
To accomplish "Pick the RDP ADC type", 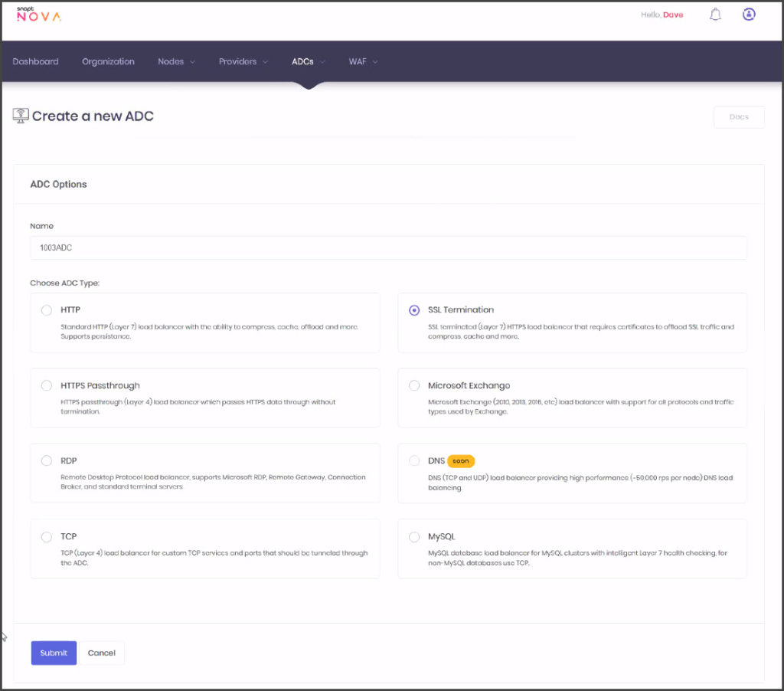I will [46, 460].
